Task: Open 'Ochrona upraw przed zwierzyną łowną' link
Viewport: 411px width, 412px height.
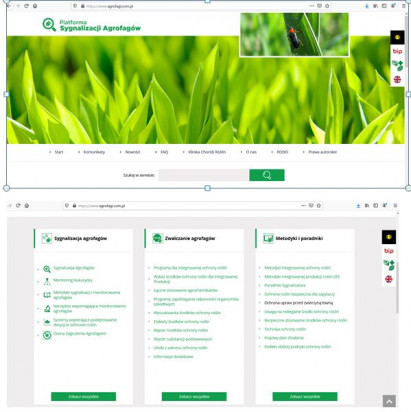Action: coord(298,303)
